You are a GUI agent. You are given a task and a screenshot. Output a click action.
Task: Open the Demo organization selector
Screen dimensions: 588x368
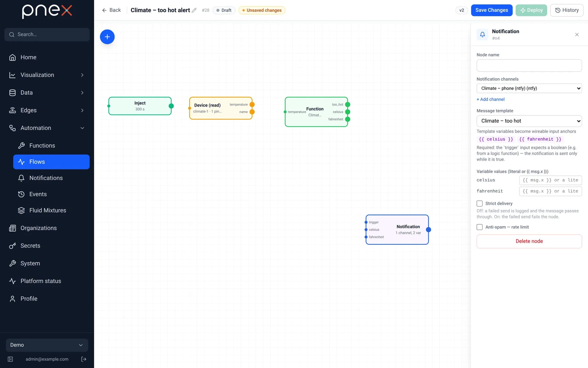(x=47, y=345)
